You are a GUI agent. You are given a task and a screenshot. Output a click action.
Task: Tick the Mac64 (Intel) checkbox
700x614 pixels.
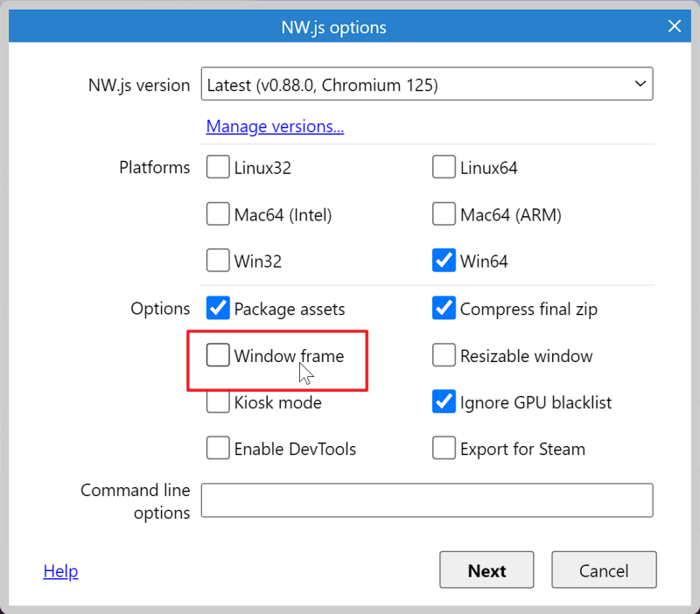[218, 213]
